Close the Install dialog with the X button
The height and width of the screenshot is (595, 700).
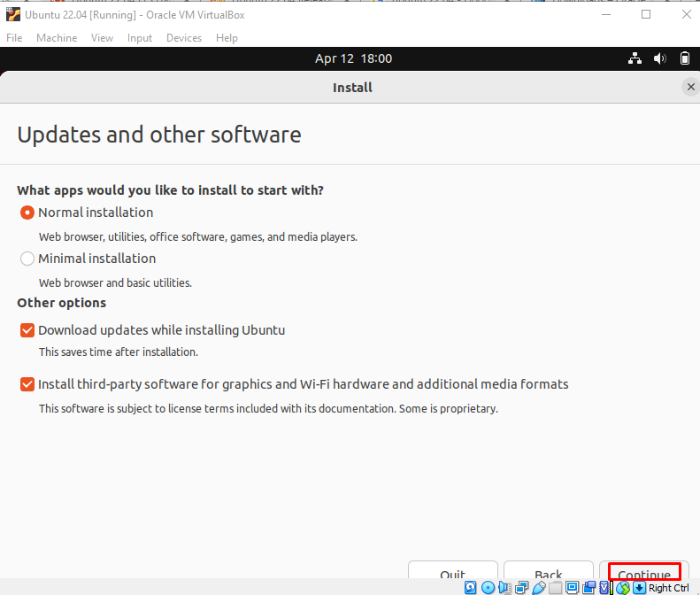pos(691,87)
